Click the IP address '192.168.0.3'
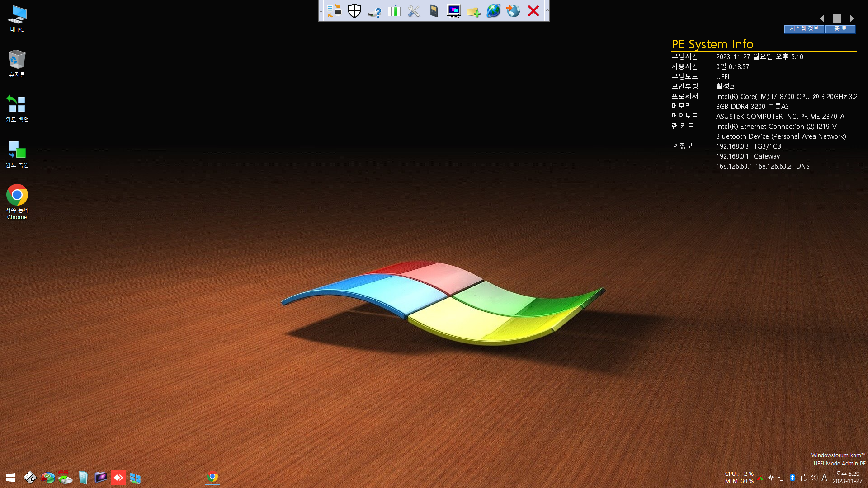868x488 pixels. point(732,146)
